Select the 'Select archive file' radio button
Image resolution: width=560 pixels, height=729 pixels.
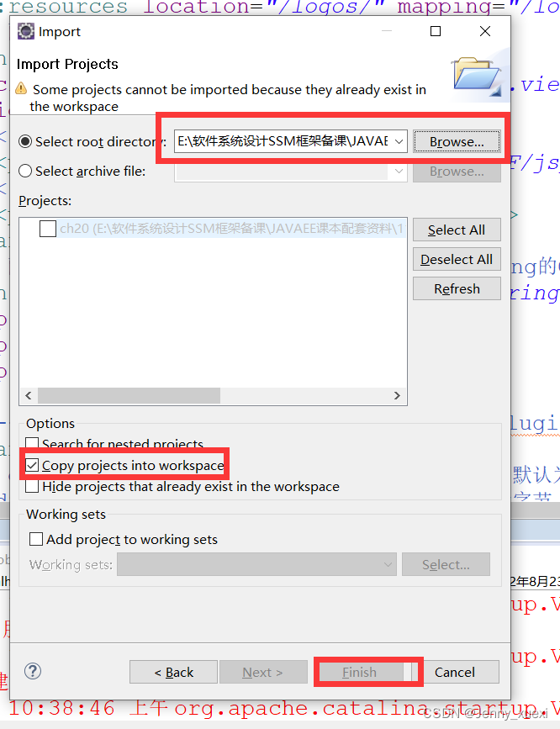[25, 171]
